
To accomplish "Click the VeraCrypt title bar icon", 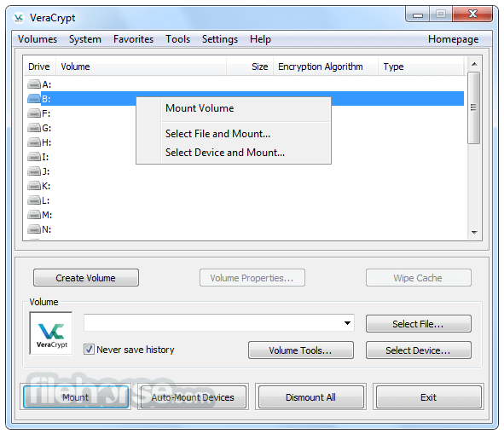I will (19, 18).
